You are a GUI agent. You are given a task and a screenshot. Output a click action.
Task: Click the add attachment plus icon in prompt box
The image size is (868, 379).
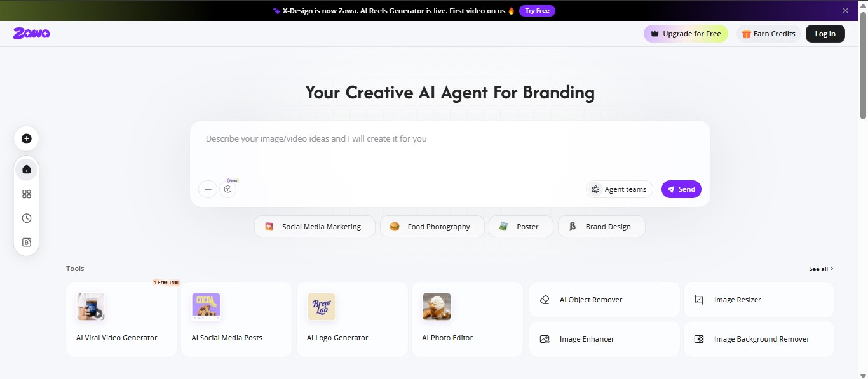(x=208, y=189)
